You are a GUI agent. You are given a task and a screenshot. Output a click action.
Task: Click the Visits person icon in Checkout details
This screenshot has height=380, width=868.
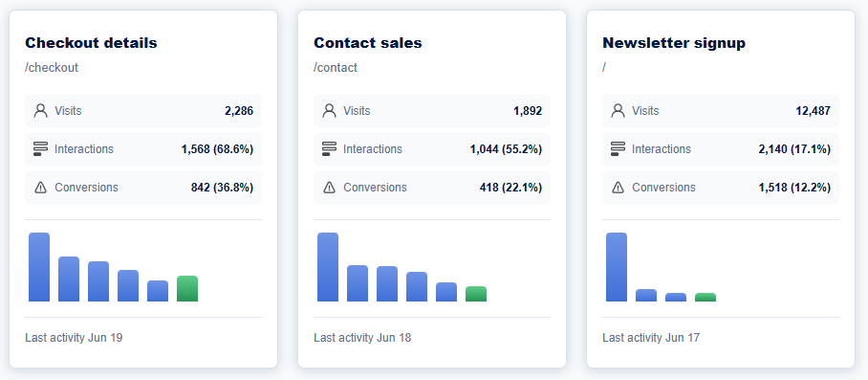click(40, 111)
